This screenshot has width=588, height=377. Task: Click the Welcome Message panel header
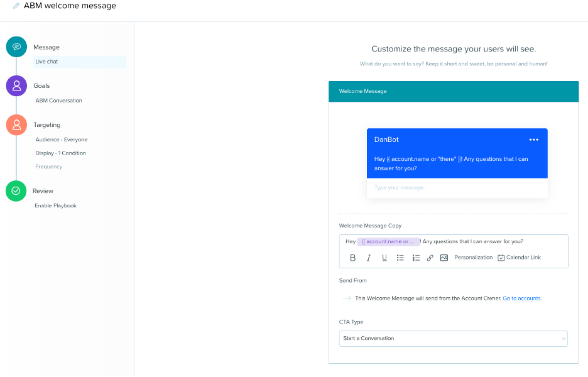tap(454, 92)
